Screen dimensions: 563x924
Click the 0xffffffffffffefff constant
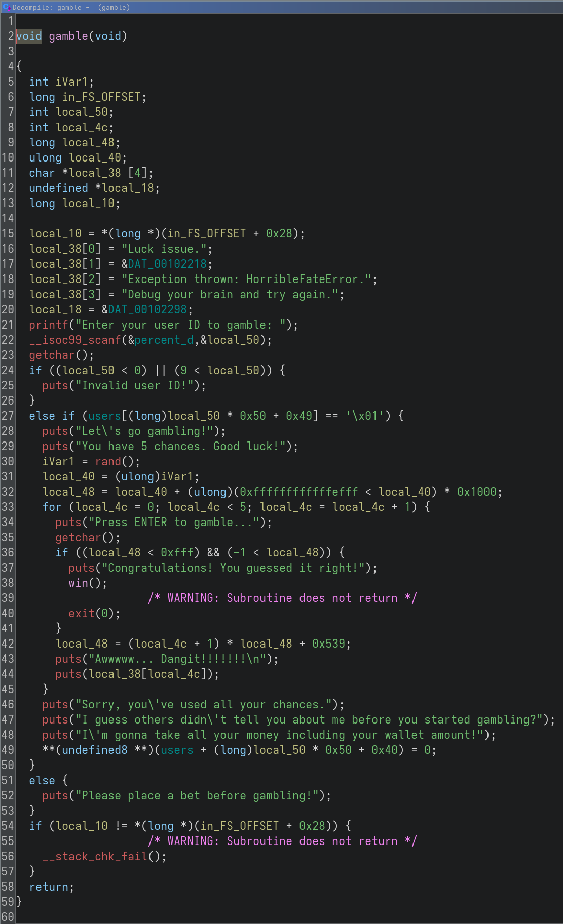[x=298, y=492]
